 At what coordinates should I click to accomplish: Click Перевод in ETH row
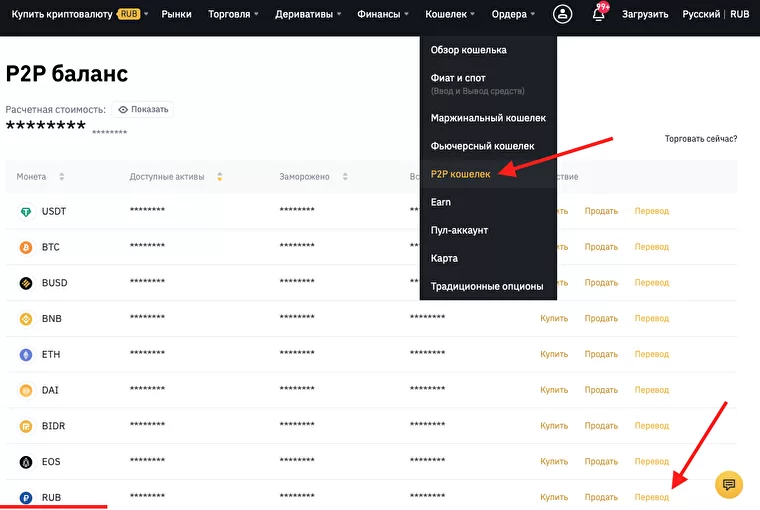point(652,354)
